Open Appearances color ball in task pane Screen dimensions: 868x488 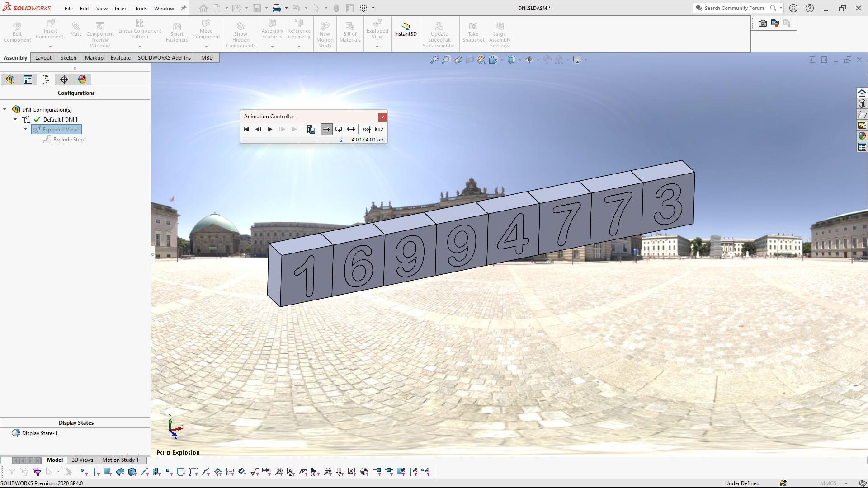(862, 136)
